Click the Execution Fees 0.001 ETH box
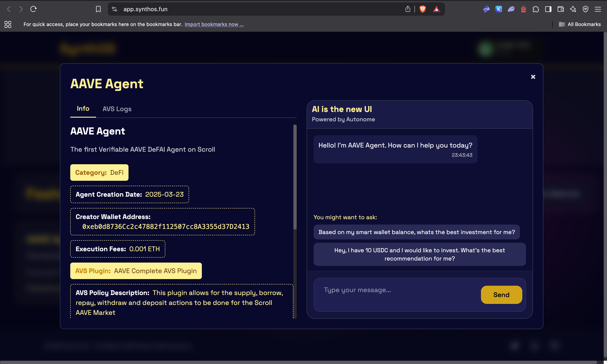This screenshot has height=364, width=607. pos(118,249)
